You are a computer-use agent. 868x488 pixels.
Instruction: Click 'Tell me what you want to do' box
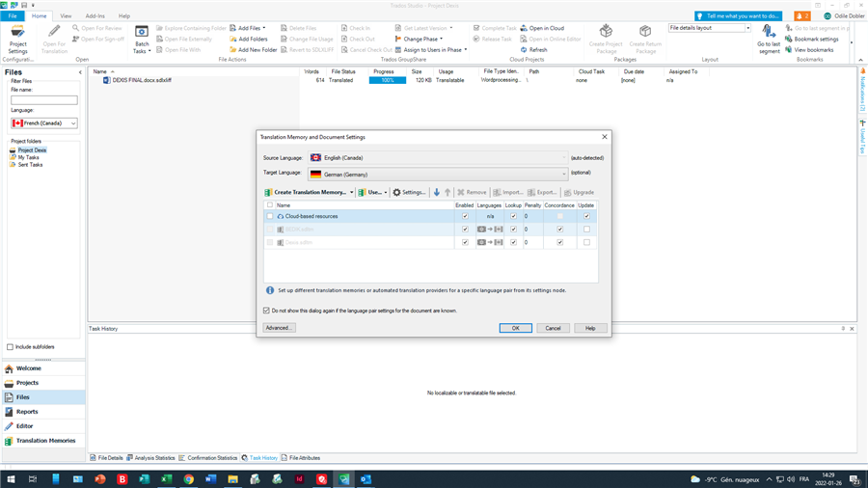(x=739, y=16)
